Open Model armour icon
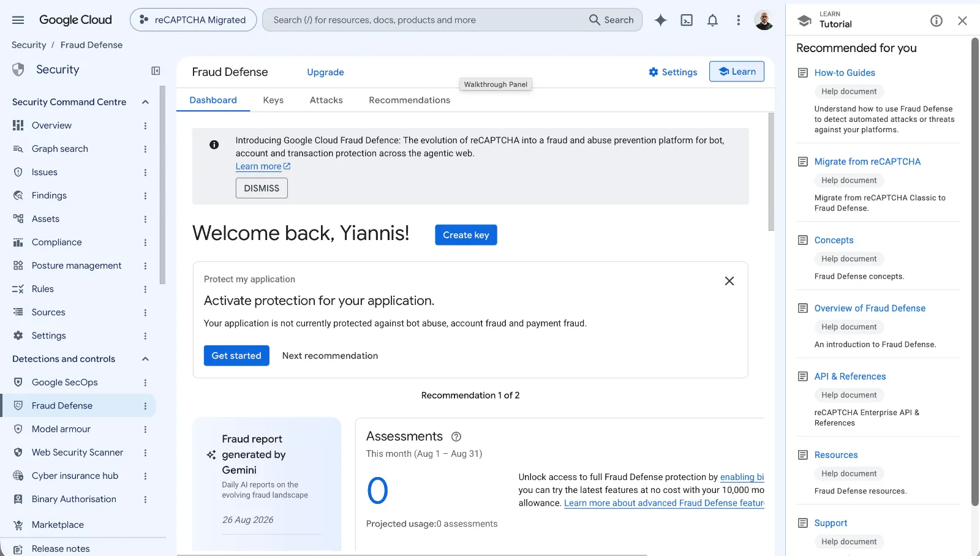 coord(18,429)
